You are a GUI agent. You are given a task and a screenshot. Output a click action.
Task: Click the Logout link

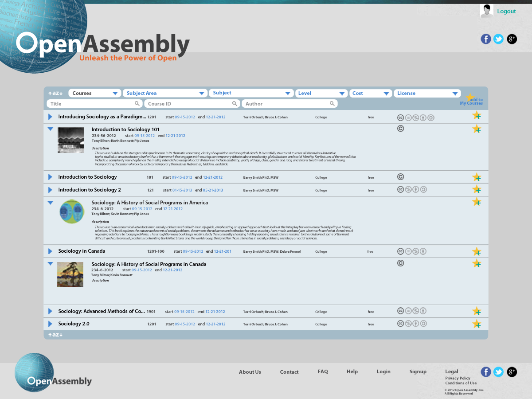[x=506, y=11]
